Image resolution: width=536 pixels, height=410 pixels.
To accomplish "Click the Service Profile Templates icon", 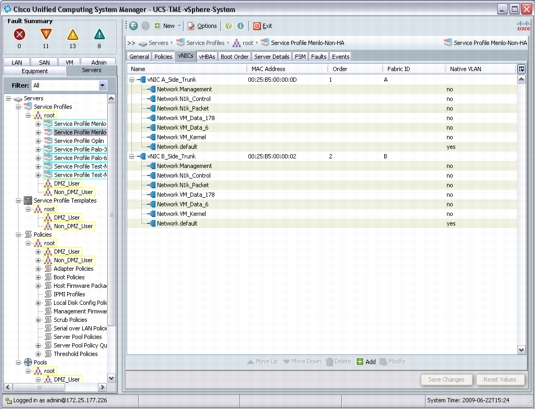I will (x=28, y=200).
